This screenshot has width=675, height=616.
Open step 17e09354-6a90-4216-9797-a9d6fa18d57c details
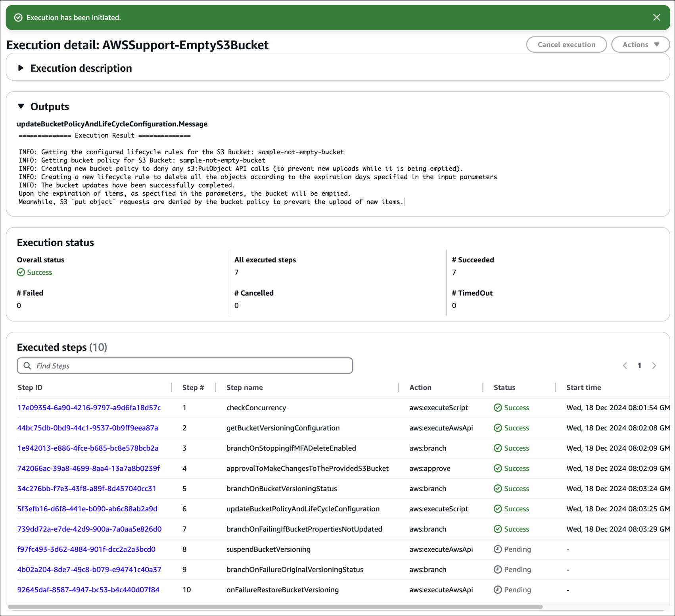(x=89, y=407)
